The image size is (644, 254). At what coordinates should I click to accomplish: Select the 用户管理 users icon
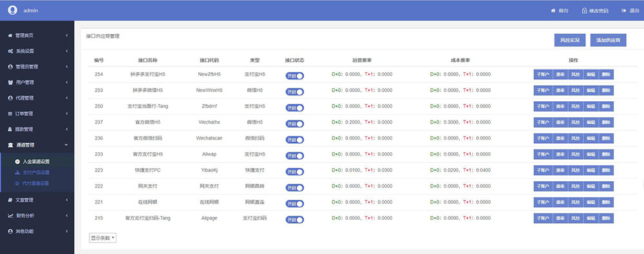point(10,83)
